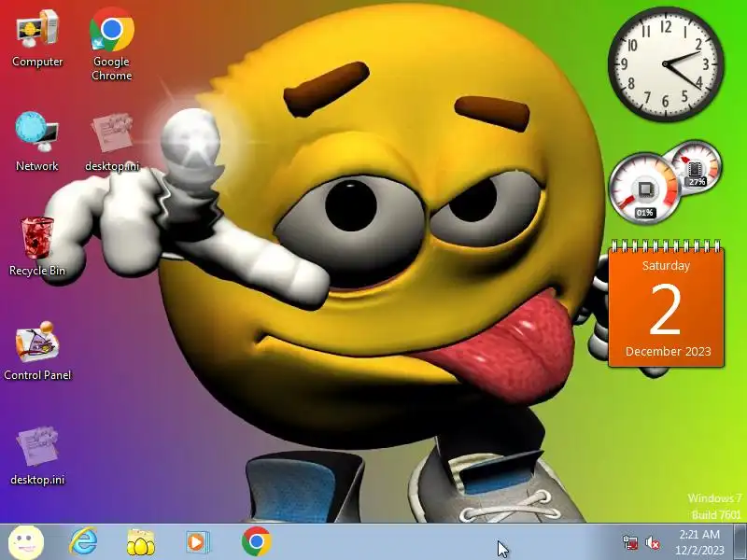Open the taskbar clock showing 2:21 AM
Screen dimensions: 747x560
click(699, 534)
